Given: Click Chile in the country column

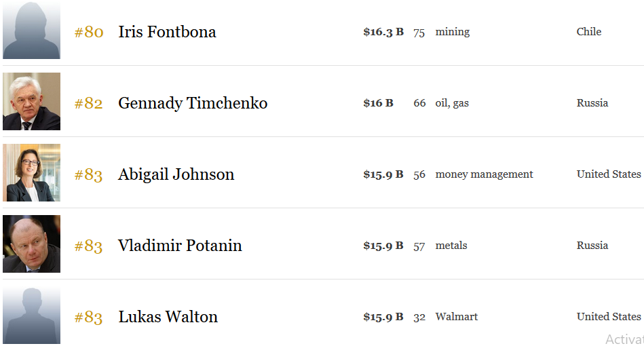Looking at the screenshot, I should [588, 32].
